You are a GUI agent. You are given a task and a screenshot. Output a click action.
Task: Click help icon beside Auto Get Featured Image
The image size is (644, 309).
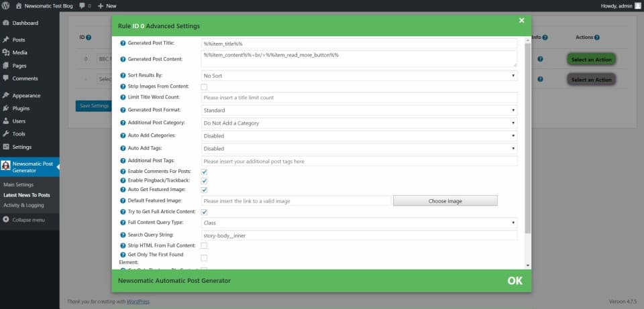(123, 190)
